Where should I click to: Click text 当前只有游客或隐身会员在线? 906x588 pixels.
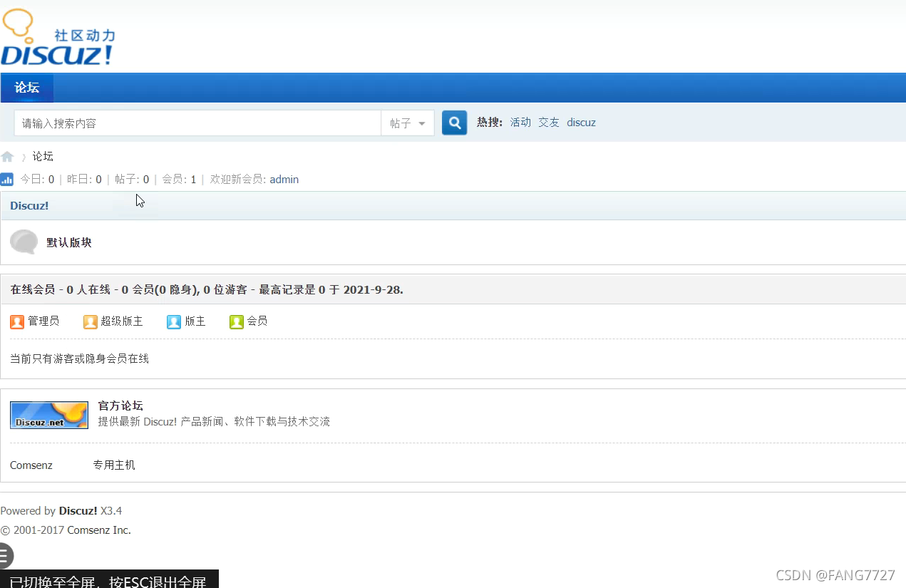point(80,359)
